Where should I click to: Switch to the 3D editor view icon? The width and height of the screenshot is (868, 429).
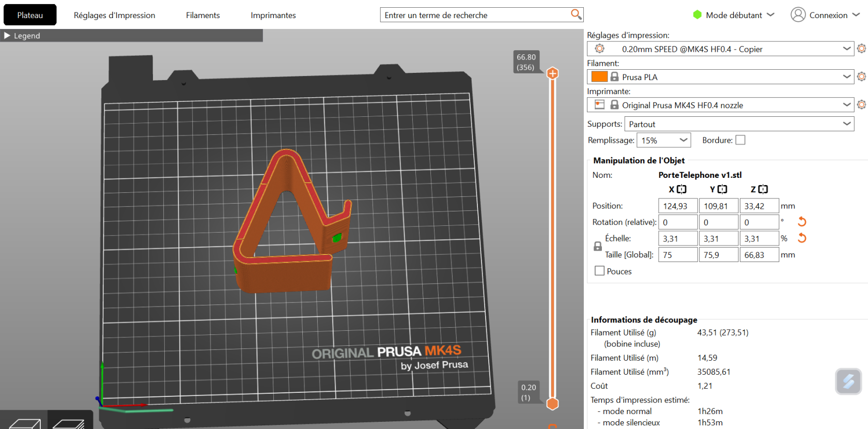pyautogui.click(x=24, y=423)
